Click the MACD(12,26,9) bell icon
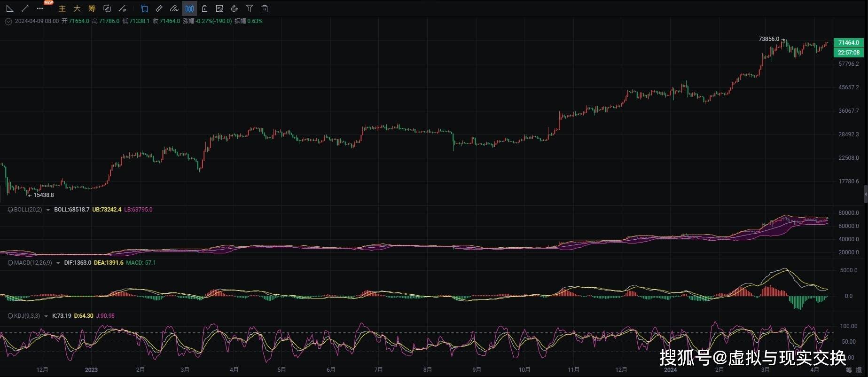This screenshot has width=868, height=377. click(10, 263)
